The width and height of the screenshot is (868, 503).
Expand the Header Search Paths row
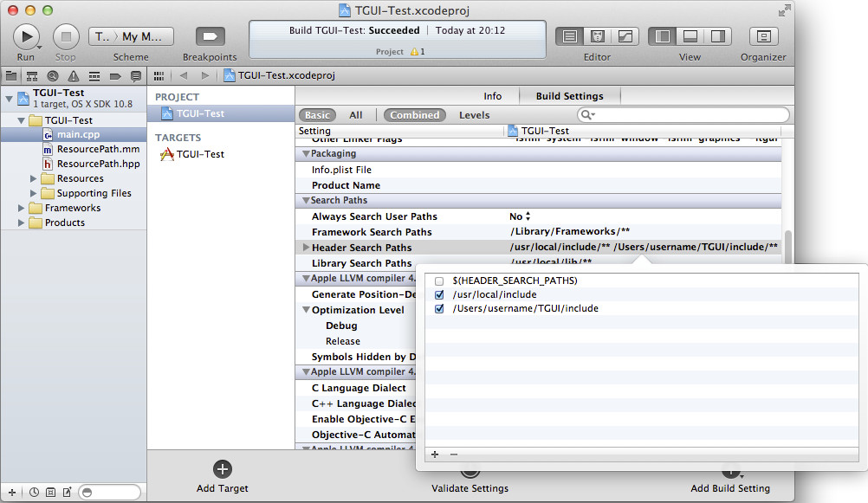306,248
